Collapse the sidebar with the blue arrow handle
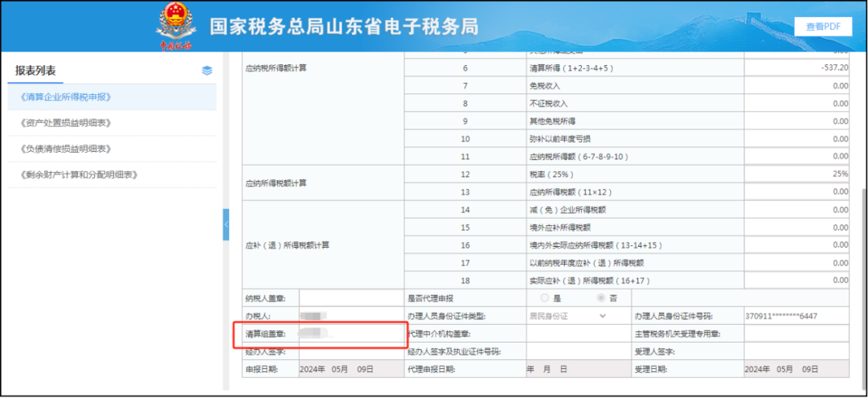Viewport: 868px width, 398px height. [226, 225]
